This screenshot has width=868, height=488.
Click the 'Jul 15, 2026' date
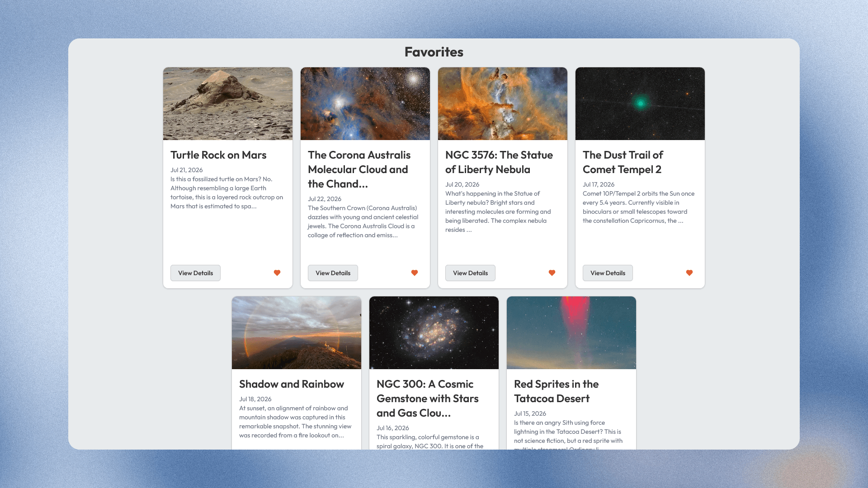click(530, 413)
